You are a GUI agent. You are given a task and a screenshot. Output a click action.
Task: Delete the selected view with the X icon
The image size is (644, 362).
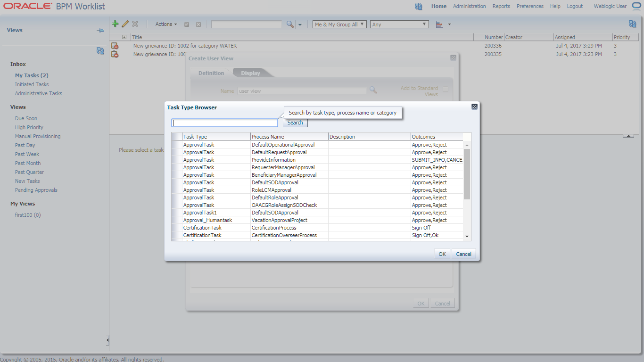point(135,24)
